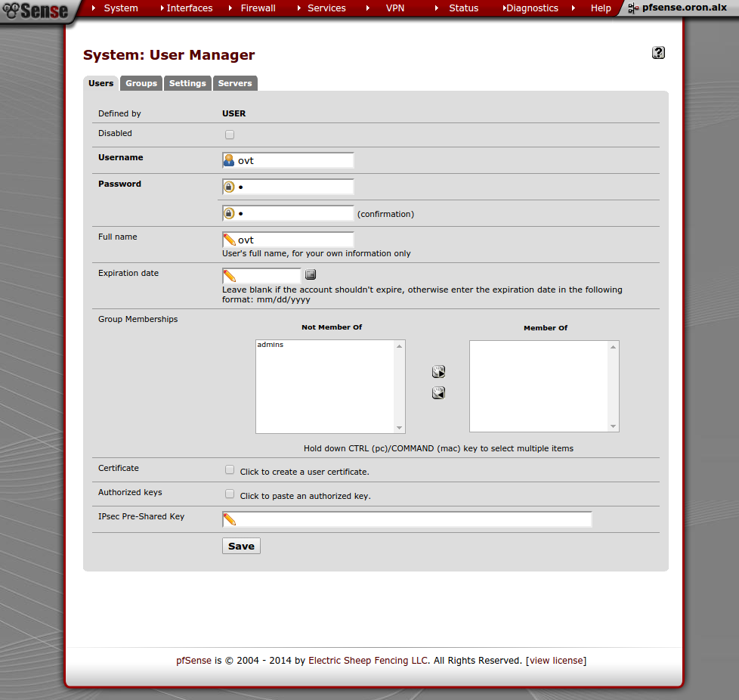Expand the System menu
739x700 pixels.
(x=121, y=8)
